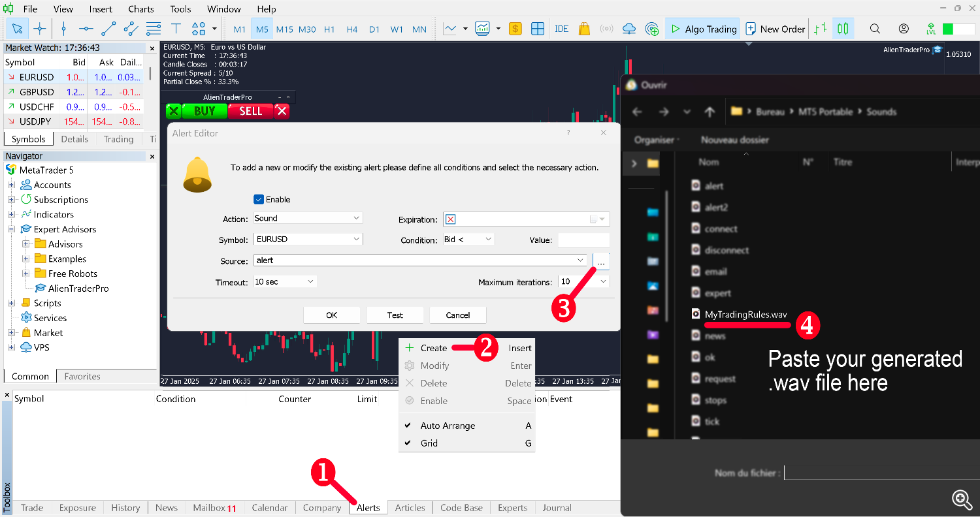Open the user account profile icon
The width and height of the screenshot is (980, 517).
(904, 29)
